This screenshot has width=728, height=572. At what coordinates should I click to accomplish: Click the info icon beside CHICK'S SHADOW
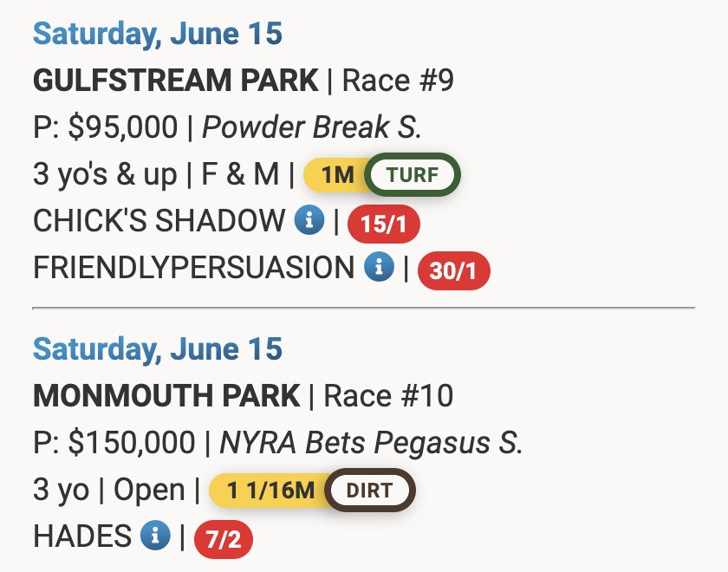point(309,222)
